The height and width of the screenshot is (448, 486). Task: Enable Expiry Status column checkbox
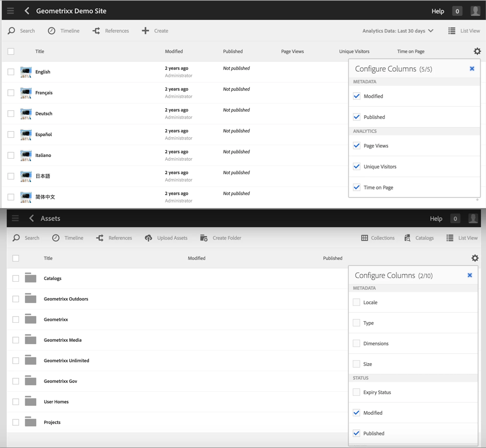pos(356,392)
